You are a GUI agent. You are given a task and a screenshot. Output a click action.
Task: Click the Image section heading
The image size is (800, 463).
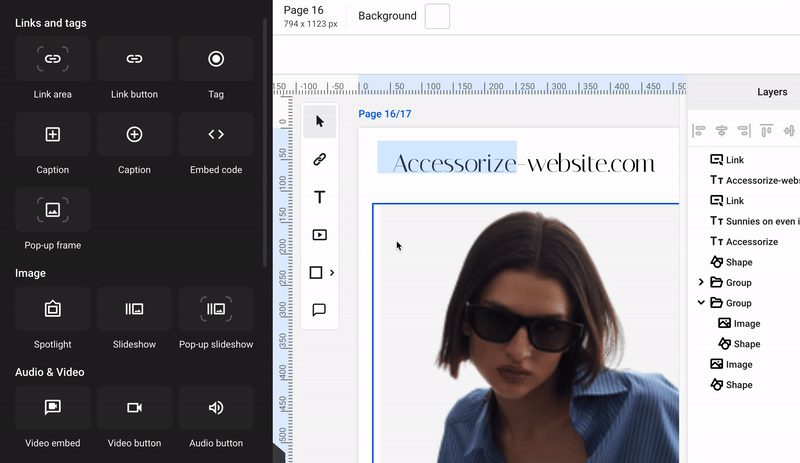(30, 273)
